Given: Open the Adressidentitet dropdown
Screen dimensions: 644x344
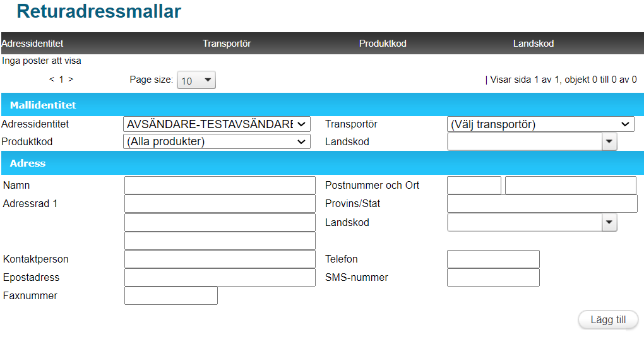Looking at the screenshot, I should pos(217,124).
